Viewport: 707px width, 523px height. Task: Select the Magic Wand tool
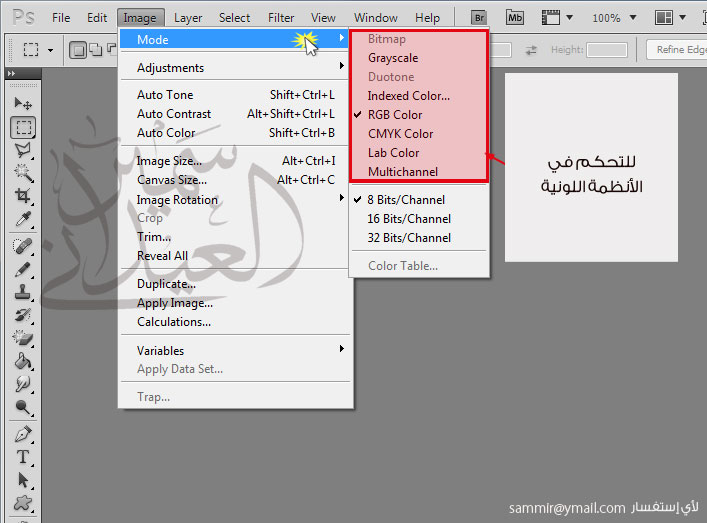tap(23, 173)
